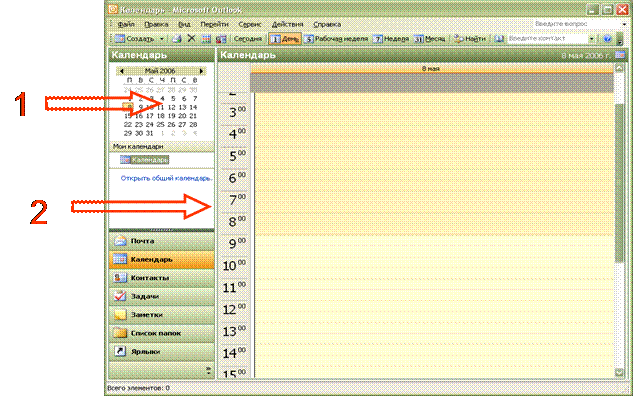Click the Найти search button
The height and width of the screenshot is (396, 633).
click(470, 39)
